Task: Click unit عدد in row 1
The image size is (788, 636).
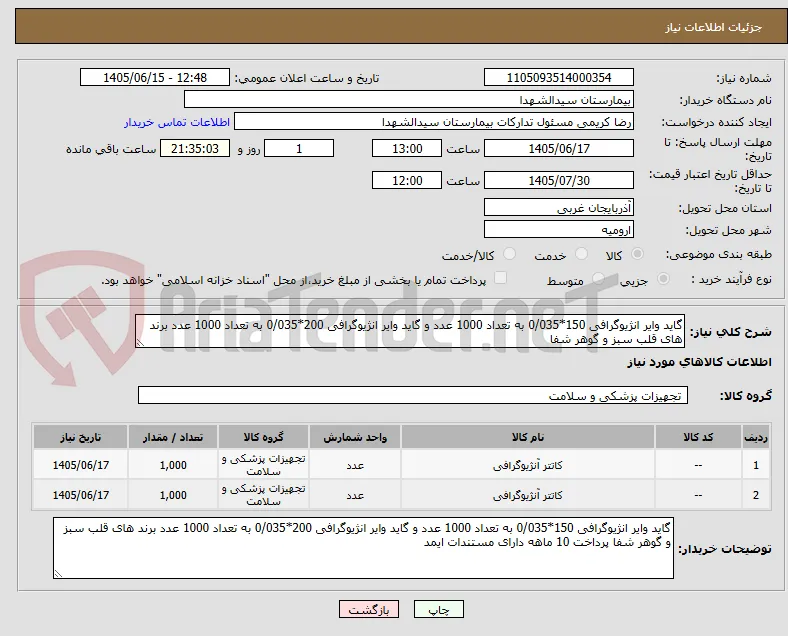Action: (355, 466)
